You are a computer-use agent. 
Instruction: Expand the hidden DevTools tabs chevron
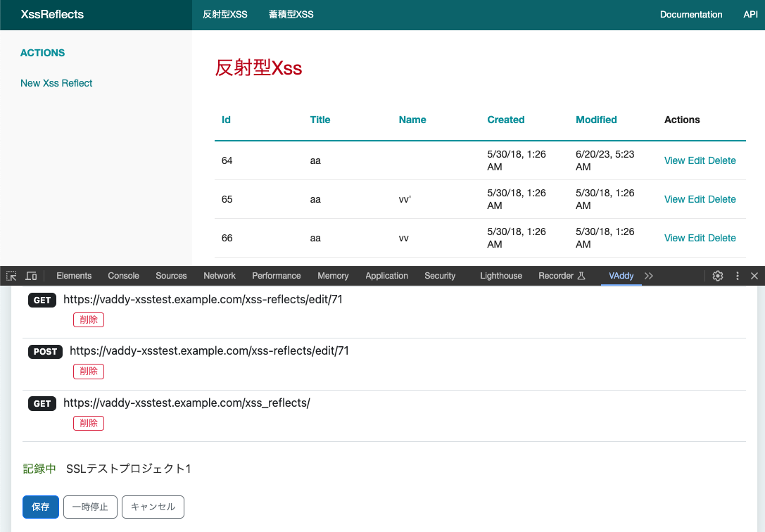pyautogui.click(x=649, y=276)
